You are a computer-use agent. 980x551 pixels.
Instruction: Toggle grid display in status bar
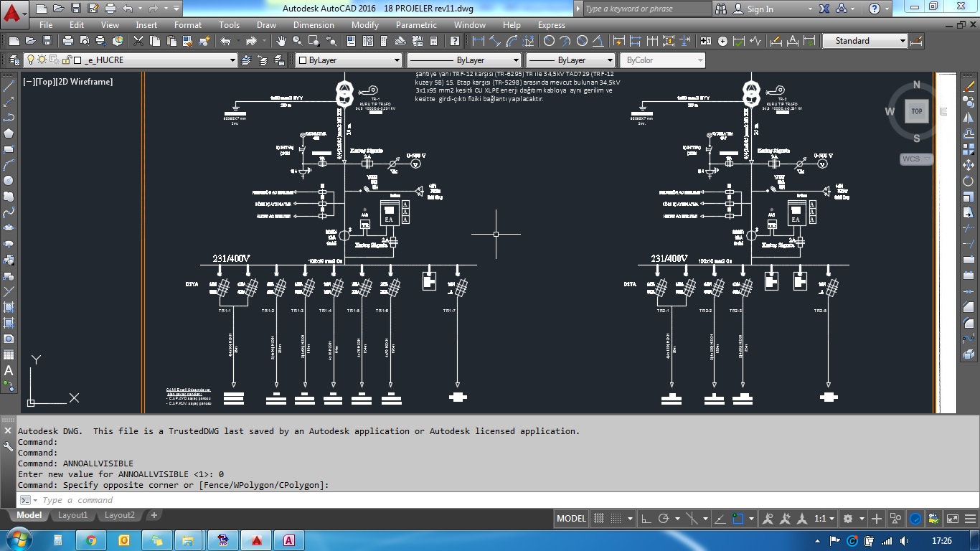[x=599, y=519]
